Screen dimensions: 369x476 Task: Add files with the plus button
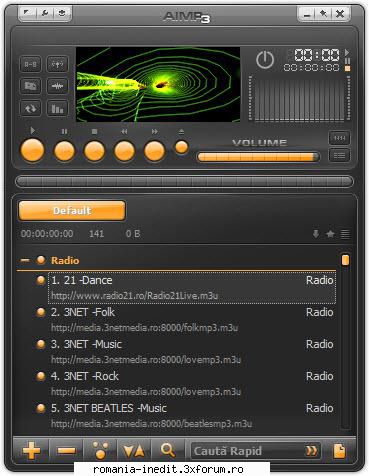(31, 451)
